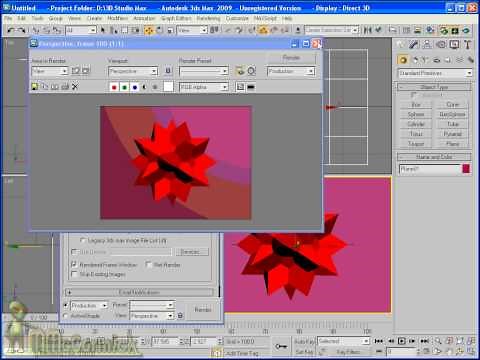
Task: Collapse the Object Type rollout
Action: click(x=434, y=87)
